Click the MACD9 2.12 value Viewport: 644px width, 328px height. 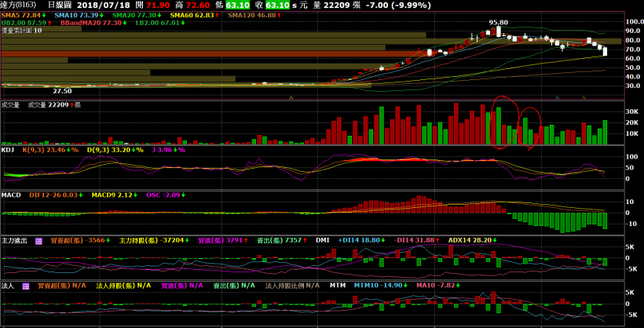tap(115, 195)
